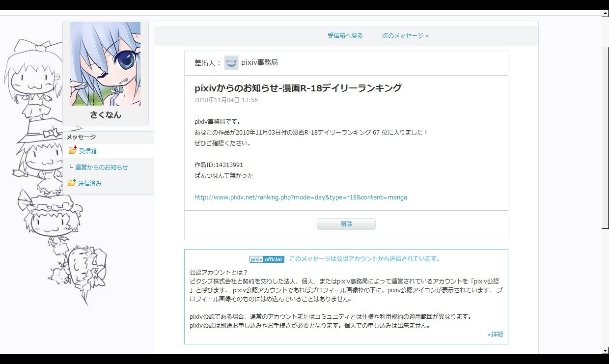Open the 受信箱 inbox folder icon

(73, 150)
